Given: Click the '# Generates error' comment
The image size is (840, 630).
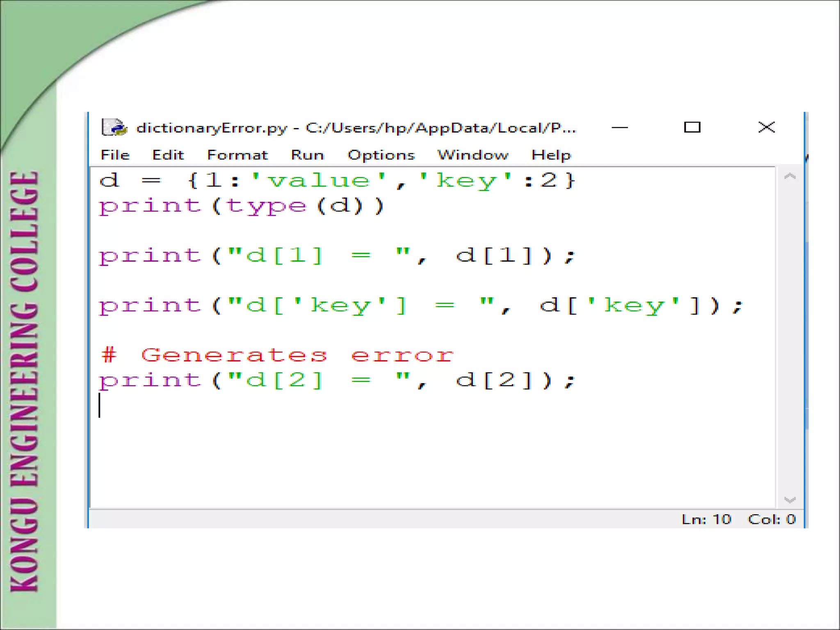Looking at the screenshot, I should pos(277,355).
